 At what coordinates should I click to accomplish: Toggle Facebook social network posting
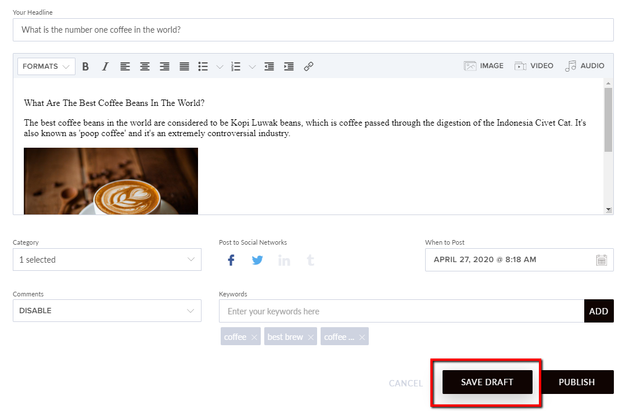(x=231, y=260)
